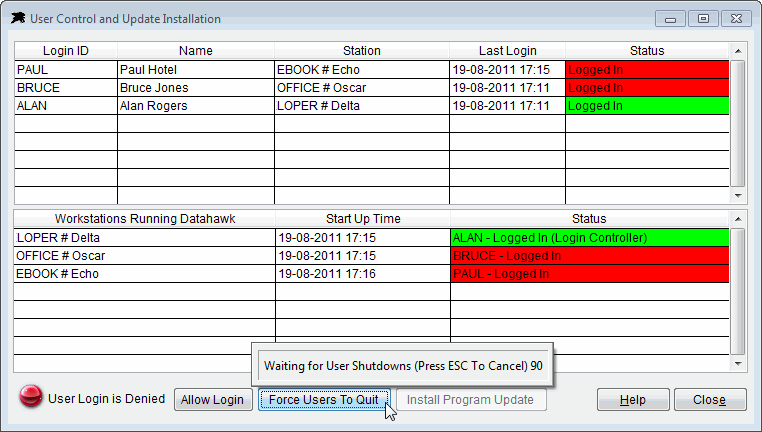
Task: Open Help
Action: pos(633,399)
